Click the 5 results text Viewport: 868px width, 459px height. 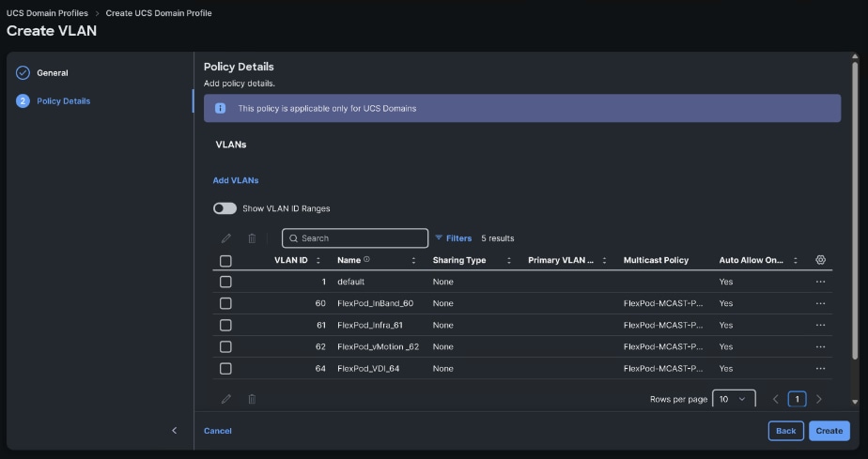pyautogui.click(x=498, y=238)
